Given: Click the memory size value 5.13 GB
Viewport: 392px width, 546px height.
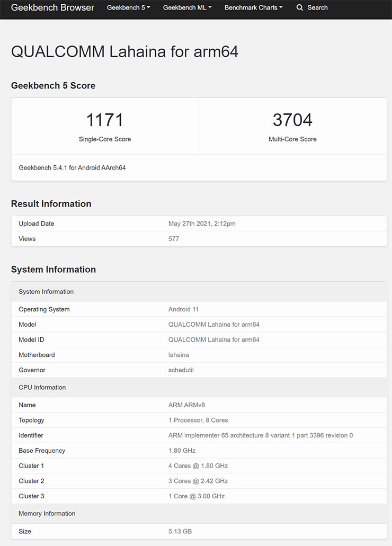Looking at the screenshot, I should (x=179, y=531).
